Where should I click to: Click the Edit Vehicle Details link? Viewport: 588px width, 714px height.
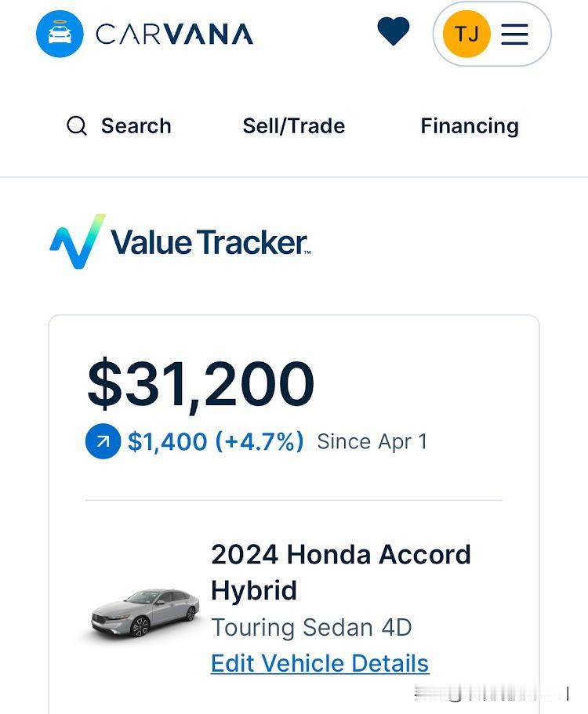(x=320, y=663)
